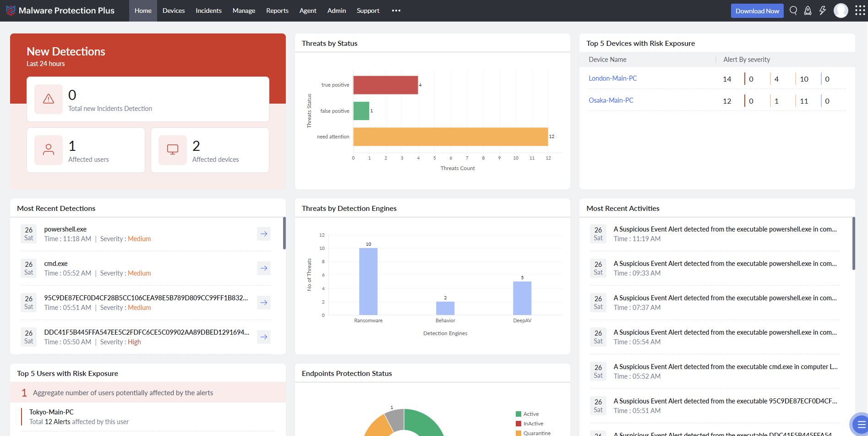This screenshot has height=436, width=868.
Task: Click severity value 10 for London-Main-PC
Action: 804,79
